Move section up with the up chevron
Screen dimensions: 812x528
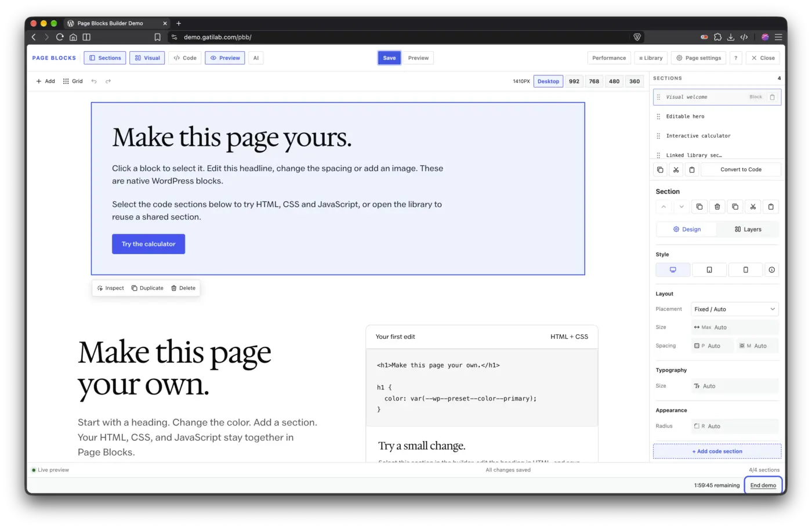pyautogui.click(x=664, y=207)
